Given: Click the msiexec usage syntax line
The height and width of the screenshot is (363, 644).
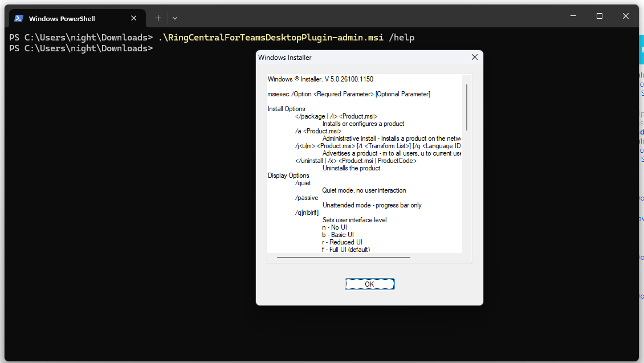Looking at the screenshot, I should click(349, 94).
